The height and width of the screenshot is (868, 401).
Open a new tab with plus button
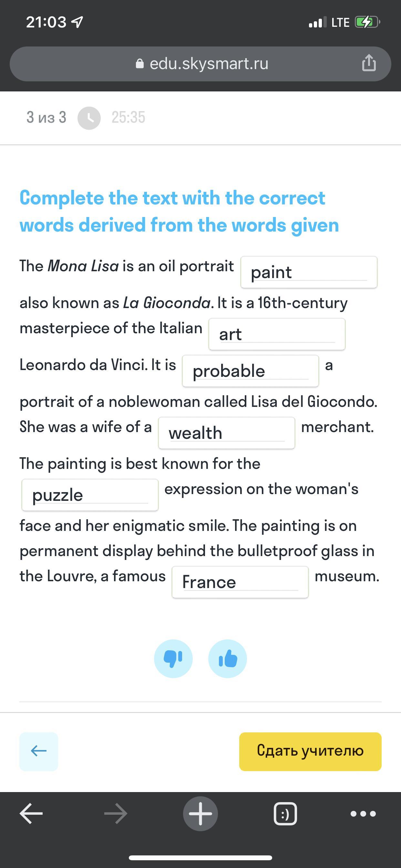pyautogui.click(x=200, y=813)
